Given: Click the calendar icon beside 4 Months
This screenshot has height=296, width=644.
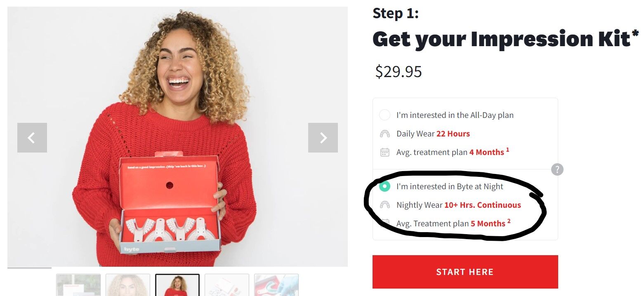Looking at the screenshot, I should click(385, 152).
